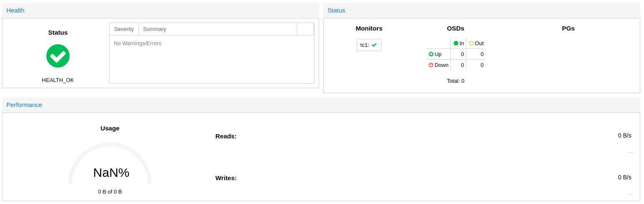Click the red Down arrow icon
Image resolution: width=644 pixels, height=204 pixels.
tap(431, 65)
